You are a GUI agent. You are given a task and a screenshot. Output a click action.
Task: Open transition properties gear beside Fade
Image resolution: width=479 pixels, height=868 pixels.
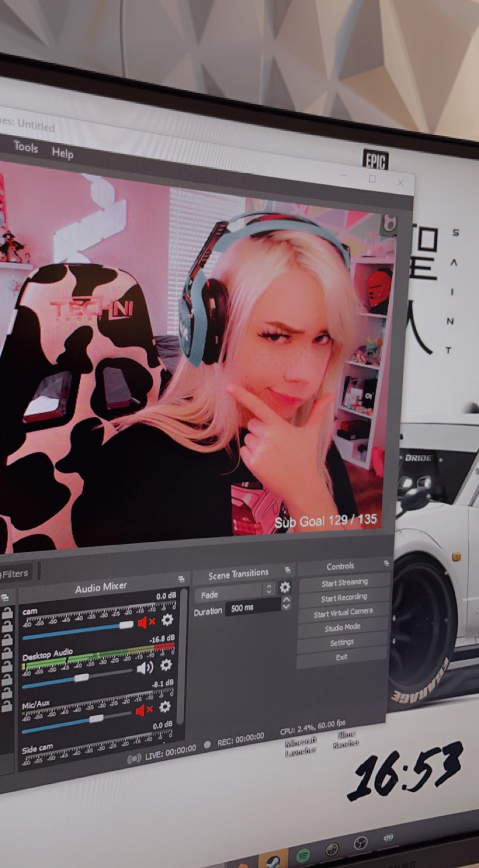(285, 587)
